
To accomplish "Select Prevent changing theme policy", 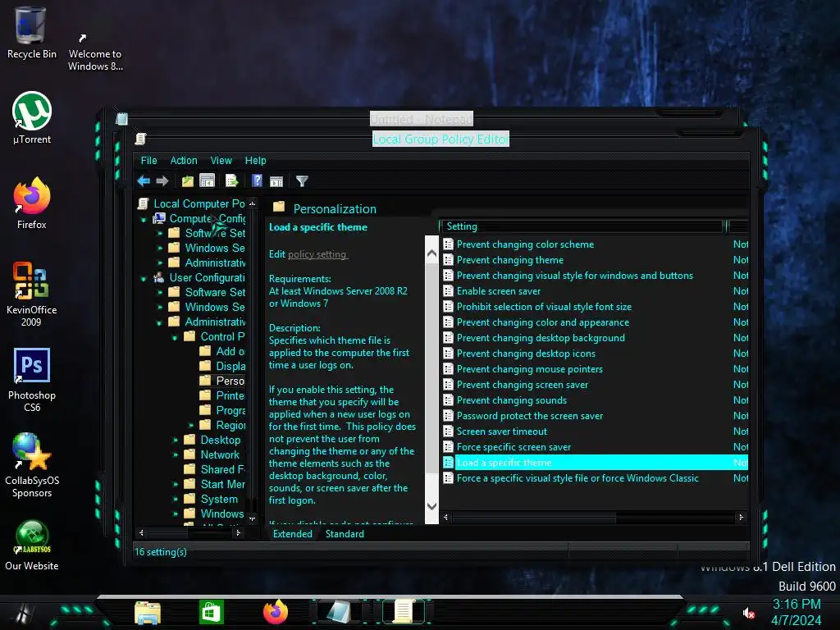I will (x=510, y=260).
